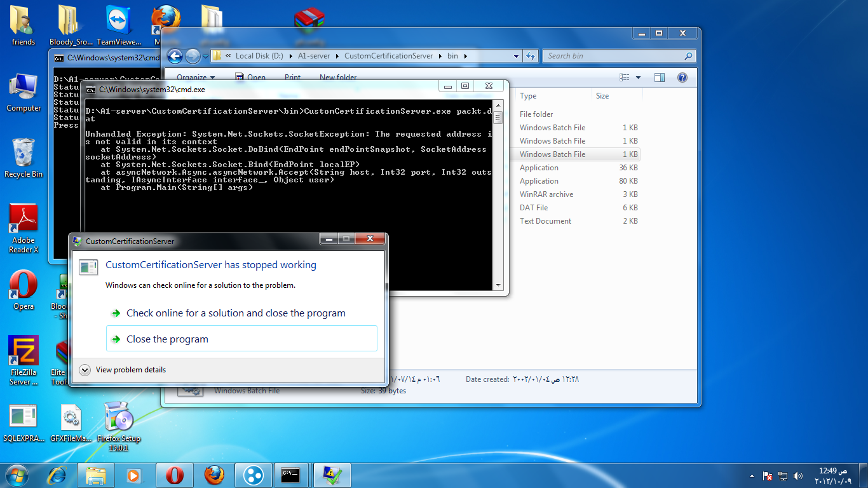Open the volume tray icon
This screenshot has height=488, width=868.
pos(797,475)
